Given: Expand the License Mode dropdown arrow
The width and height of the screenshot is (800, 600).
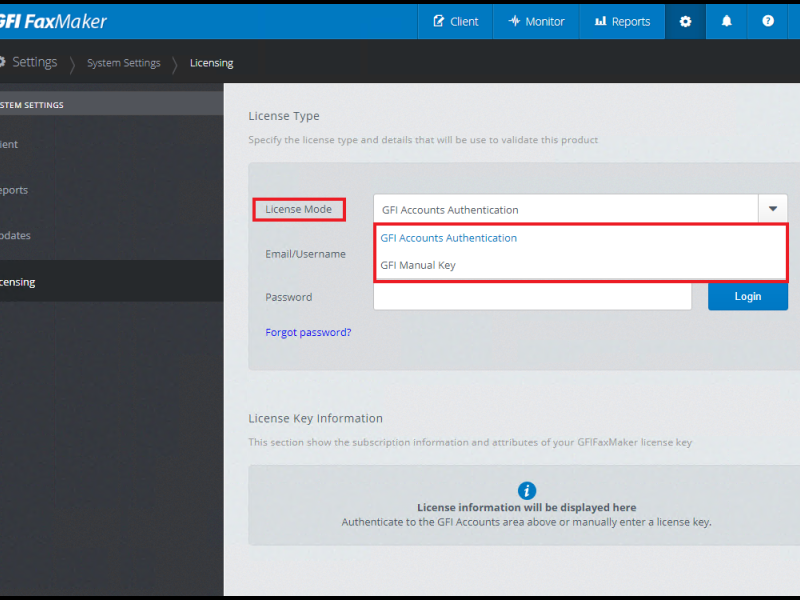Looking at the screenshot, I should (x=772, y=209).
